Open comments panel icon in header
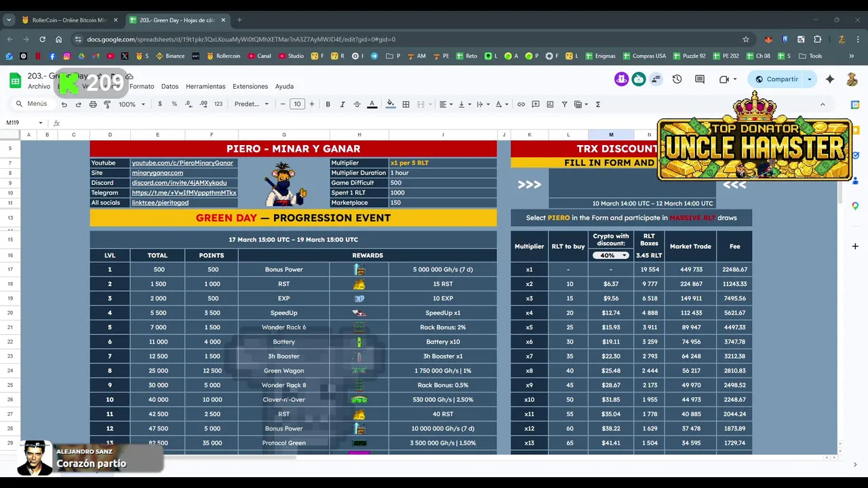 click(x=700, y=79)
